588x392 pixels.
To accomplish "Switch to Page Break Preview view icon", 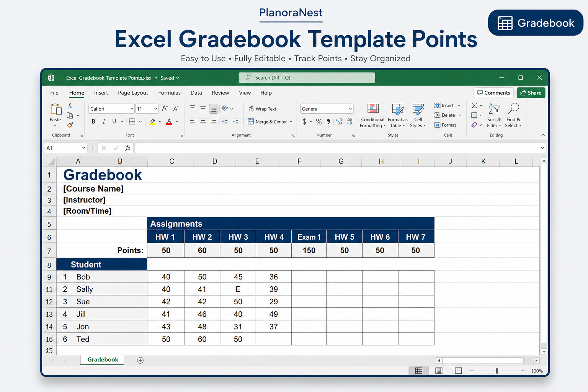I will tap(458, 371).
